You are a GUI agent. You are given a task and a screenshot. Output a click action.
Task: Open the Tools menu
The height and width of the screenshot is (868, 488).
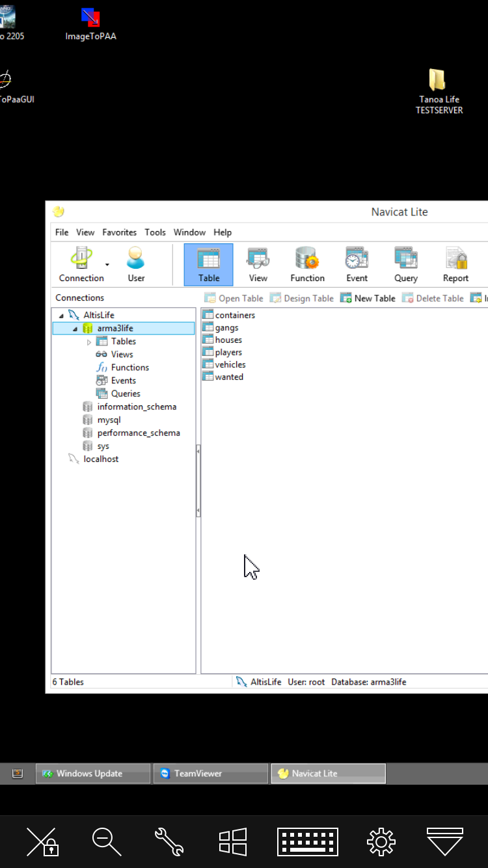[x=155, y=232]
